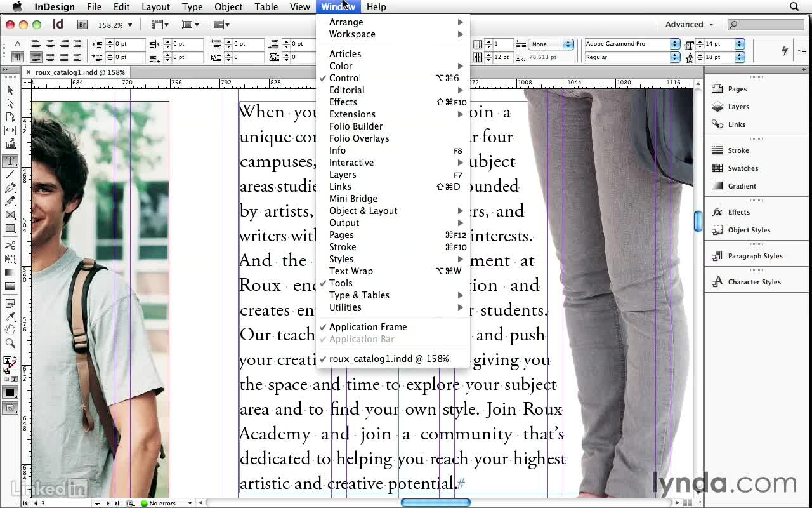Open the Character Styles panel
This screenshot has height=508, width=812.
(754, 282)
